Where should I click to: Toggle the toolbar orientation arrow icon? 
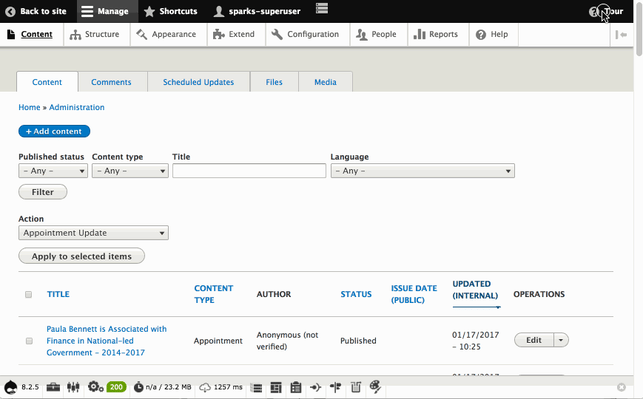point(621,35)
